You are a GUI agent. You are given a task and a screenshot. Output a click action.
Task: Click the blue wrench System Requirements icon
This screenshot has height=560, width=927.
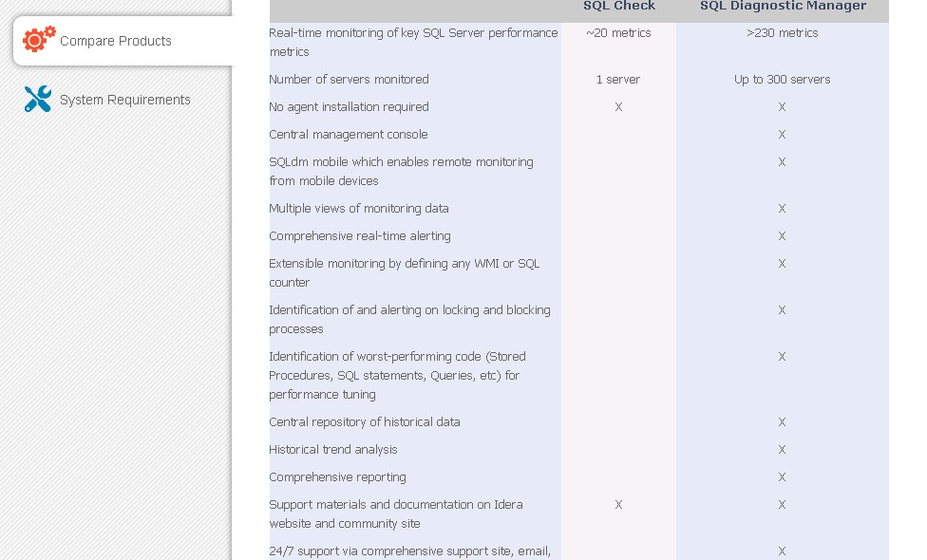38,99
